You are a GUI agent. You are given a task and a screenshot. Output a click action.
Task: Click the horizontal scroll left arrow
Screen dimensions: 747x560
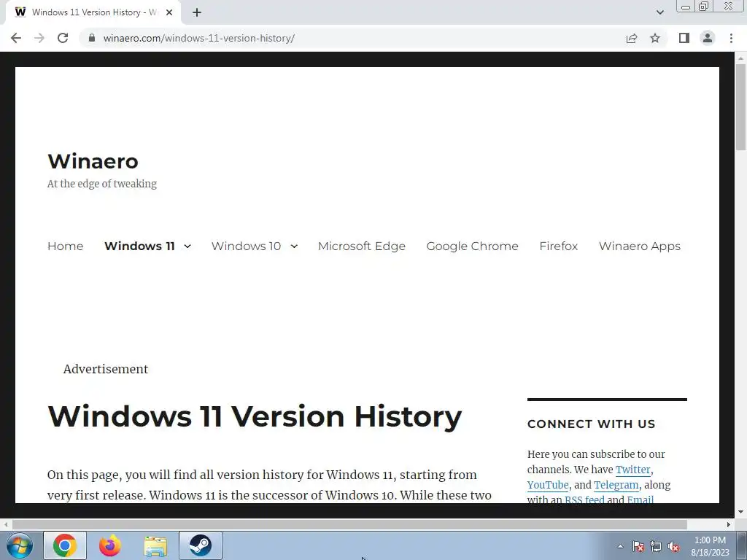pyautogui.click(x=6, y=524)
